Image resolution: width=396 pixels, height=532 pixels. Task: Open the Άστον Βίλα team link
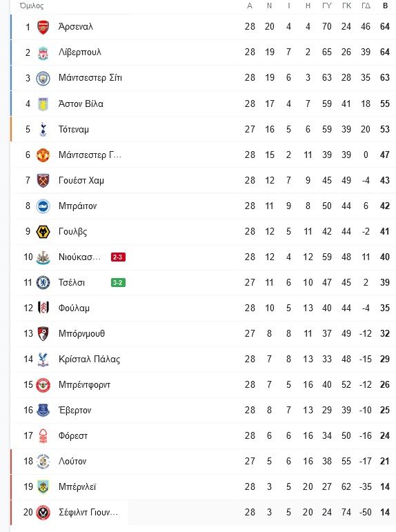(81, 104)
